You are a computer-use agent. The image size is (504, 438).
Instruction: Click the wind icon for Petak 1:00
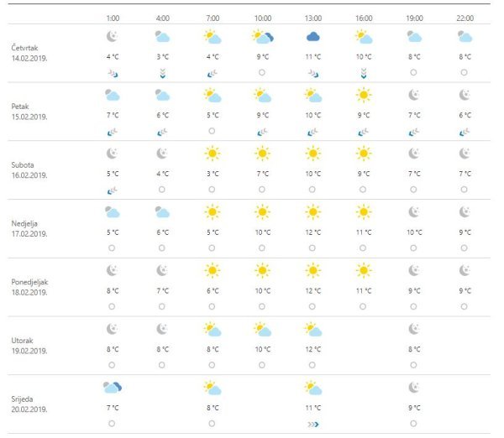tap(112, 132)
